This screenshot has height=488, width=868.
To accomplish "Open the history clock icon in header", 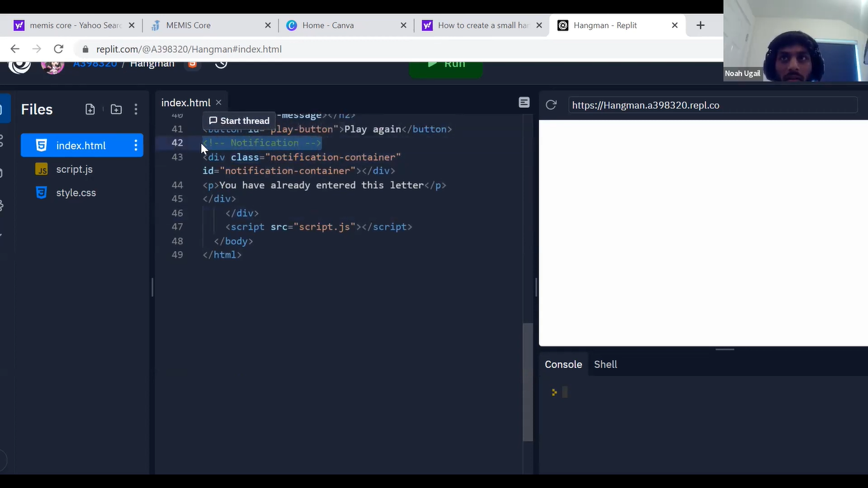I will 221,64.
